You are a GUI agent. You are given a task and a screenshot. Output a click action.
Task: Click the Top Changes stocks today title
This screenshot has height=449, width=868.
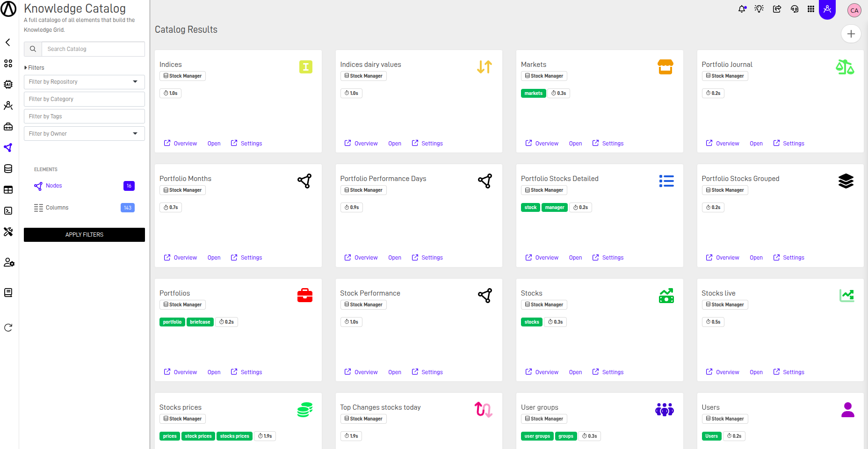pos(380,407)
